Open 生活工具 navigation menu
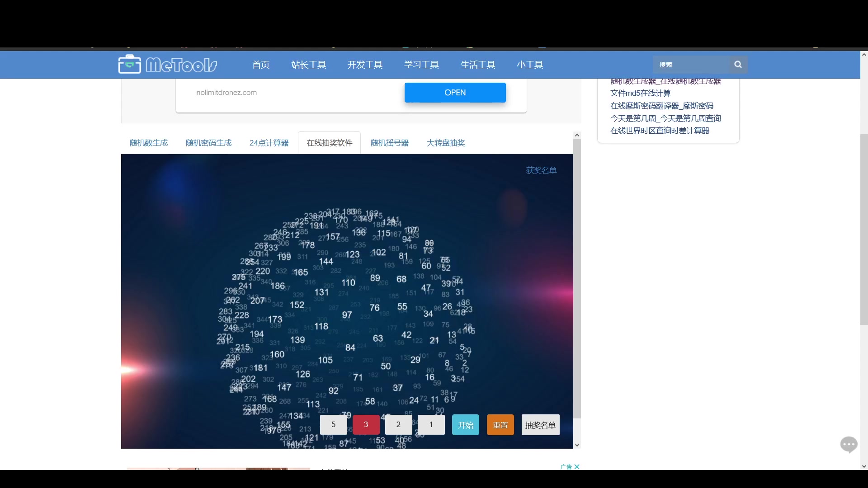The height and width of the screenshot is (488, 868). [477, 65]
